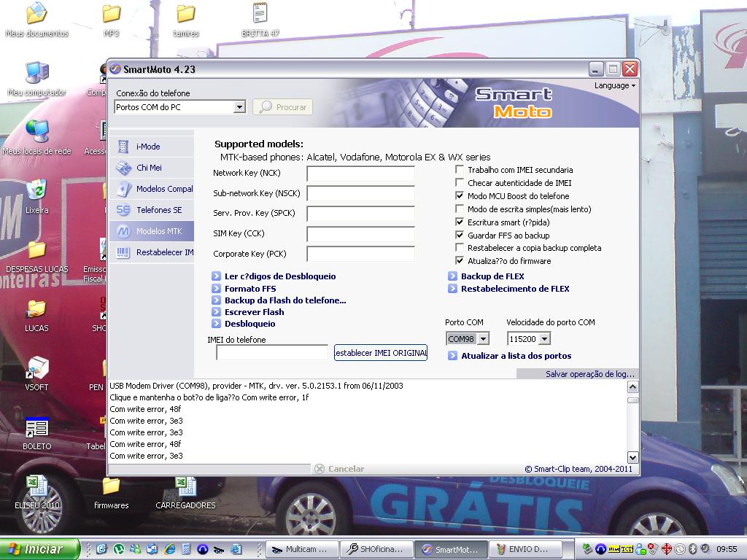Uncheck Guardar FFS ao backup

(460, 236)
